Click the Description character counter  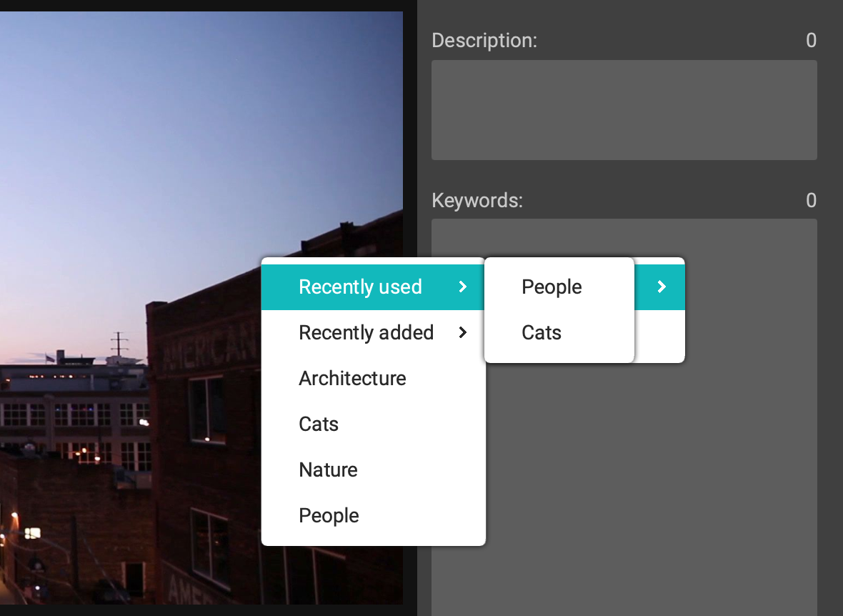tap(811, 41)
